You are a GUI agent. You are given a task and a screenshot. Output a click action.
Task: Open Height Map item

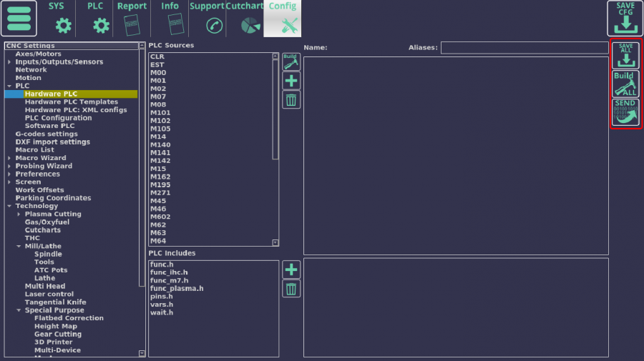[55, 326]
